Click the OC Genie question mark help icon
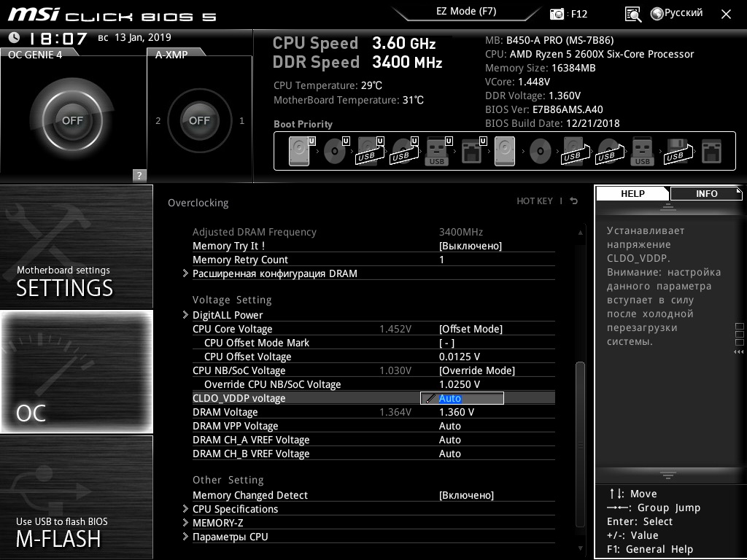Viewport: 747px width, 560px height. 139,175
